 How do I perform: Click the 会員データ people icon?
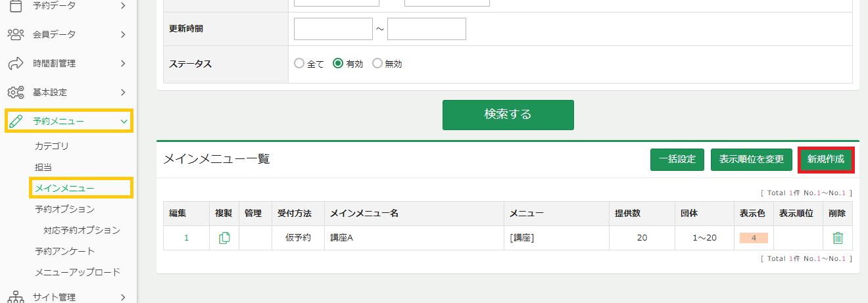click(16, 34)
